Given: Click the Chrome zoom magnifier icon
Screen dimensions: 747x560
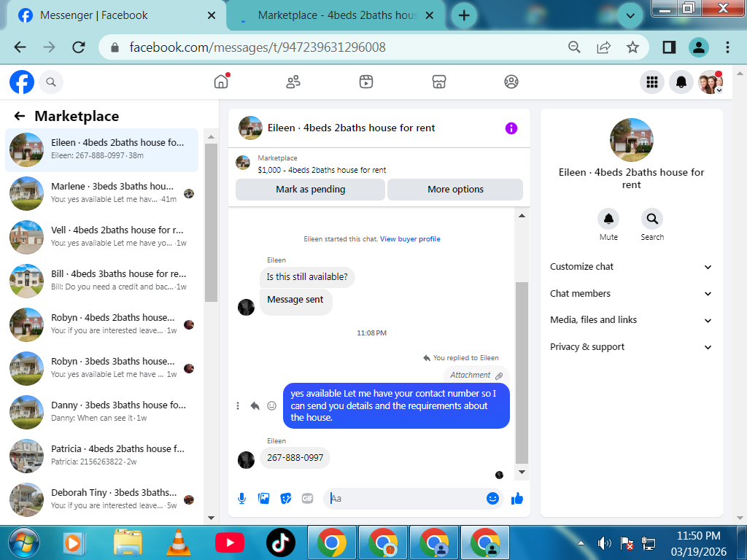Looking at the screenshot, I should (574, 47).
